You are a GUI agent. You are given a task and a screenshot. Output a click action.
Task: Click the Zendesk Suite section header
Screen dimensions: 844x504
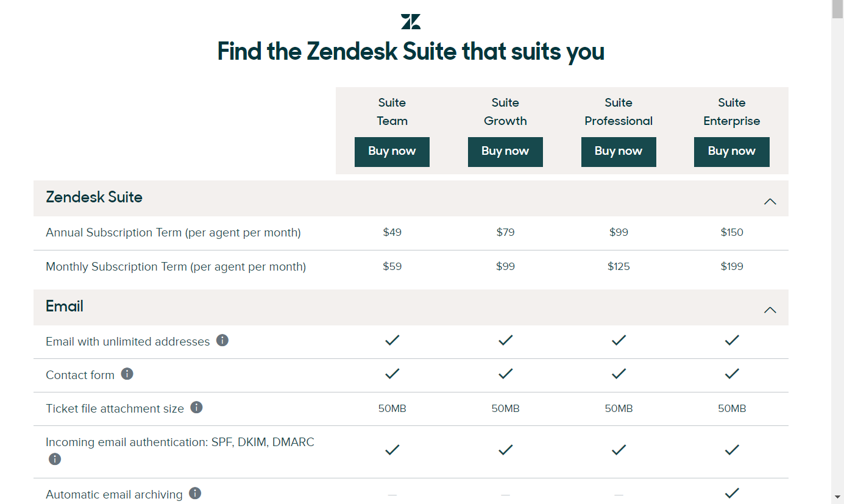click(94, 197)
